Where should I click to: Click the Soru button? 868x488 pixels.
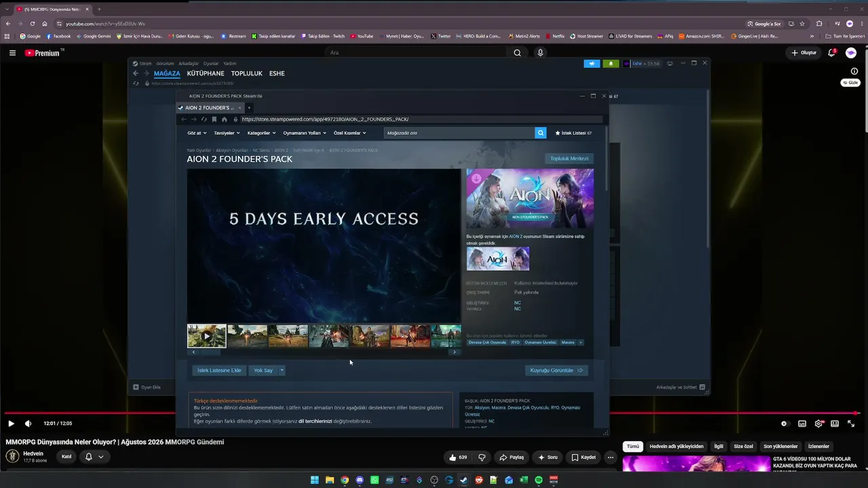tap(548, 457)
